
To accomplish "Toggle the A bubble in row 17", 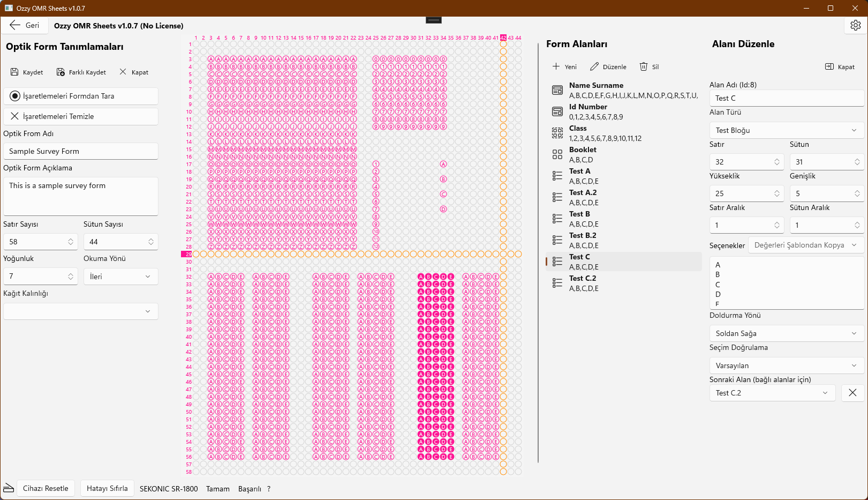I will 443,164.
